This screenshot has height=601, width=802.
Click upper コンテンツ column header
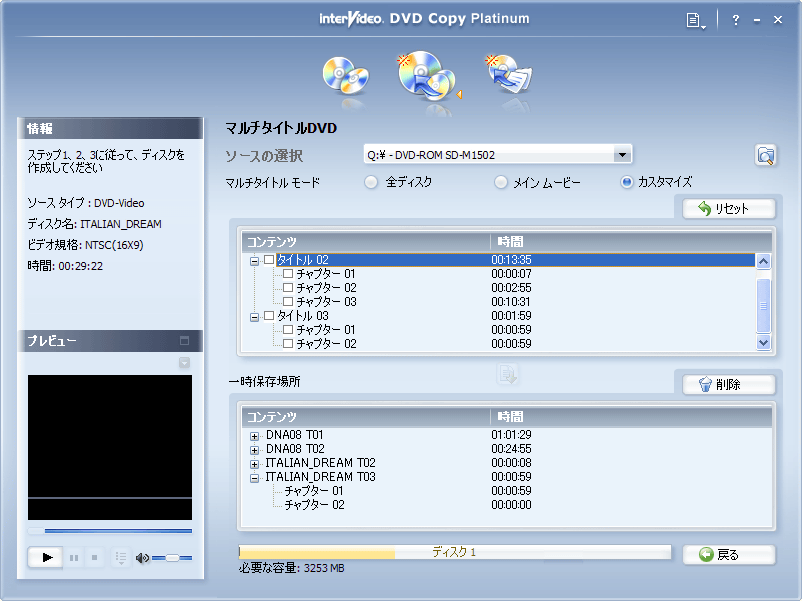[366, 241]
